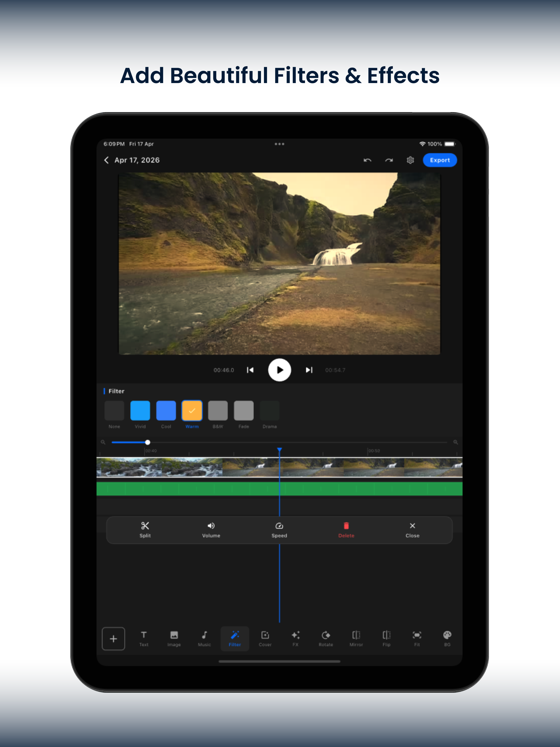This screenshot has height=747, width=560.
Task: Open the settings gear
Action: coord(410,160)
